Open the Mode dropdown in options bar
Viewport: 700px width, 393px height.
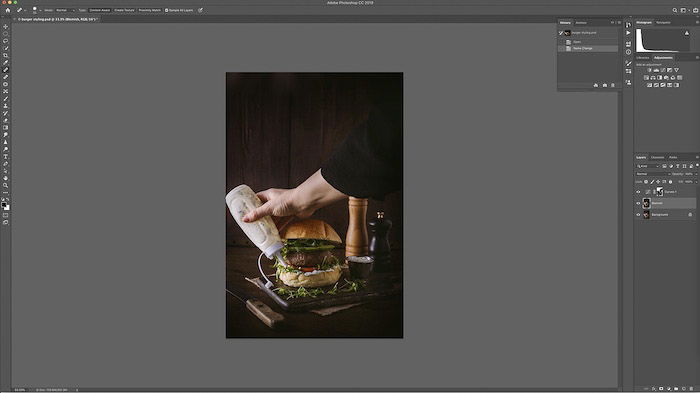(65, 10)
